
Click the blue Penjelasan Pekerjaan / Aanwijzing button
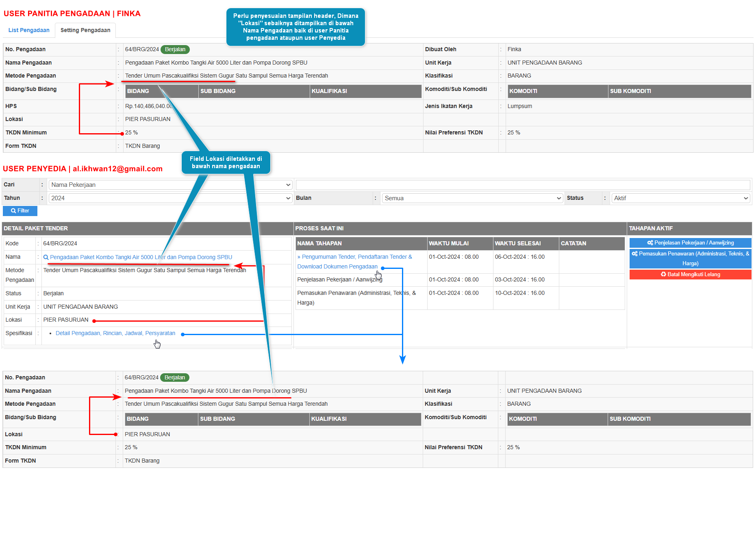pyautogui.click(x=690, y=243)
